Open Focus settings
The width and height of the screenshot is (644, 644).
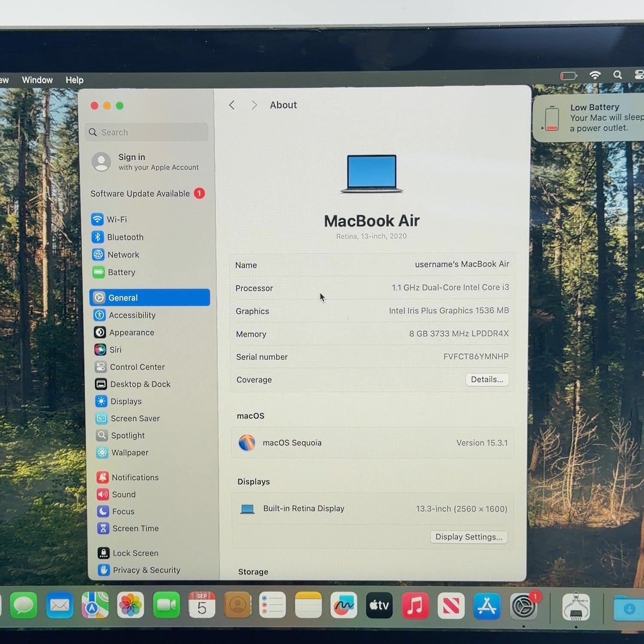coord(116,511)
